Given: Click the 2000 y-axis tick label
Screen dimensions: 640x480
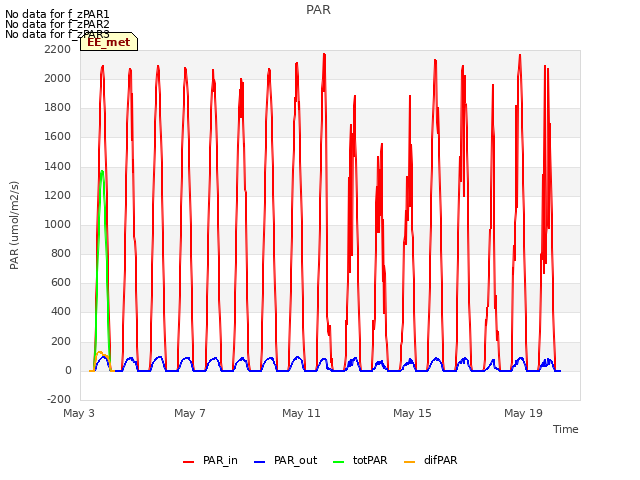Looking at the screenshot, I should [58, 78].
